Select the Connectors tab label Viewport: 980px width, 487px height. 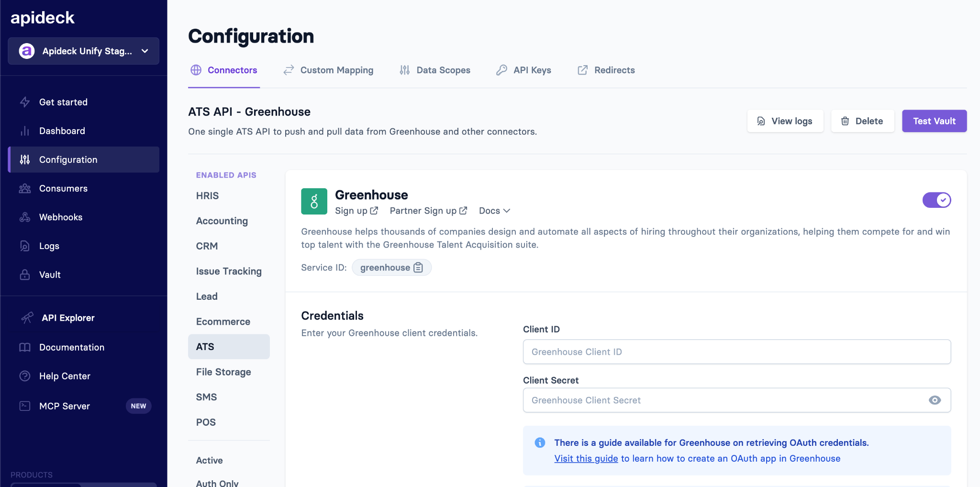tap(233, 70)
